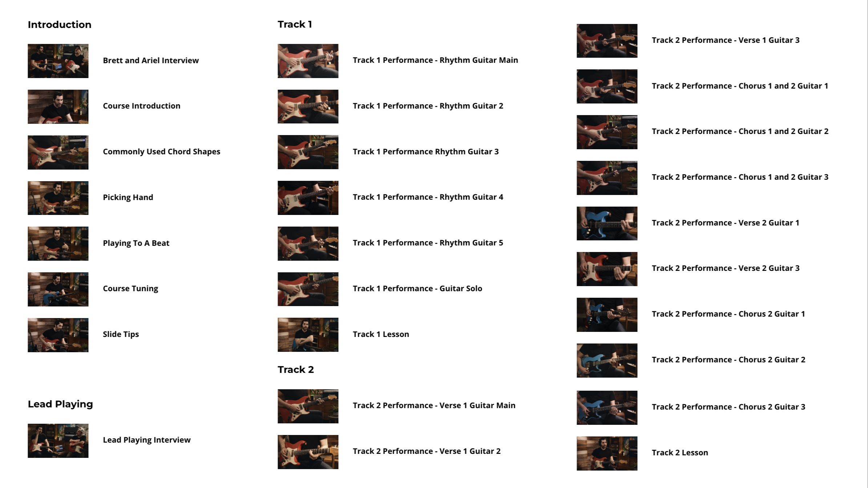Open the Course Introduction video thumbnail
The width and height of the screenshot is (868, 488).
(x=58, y=107)
